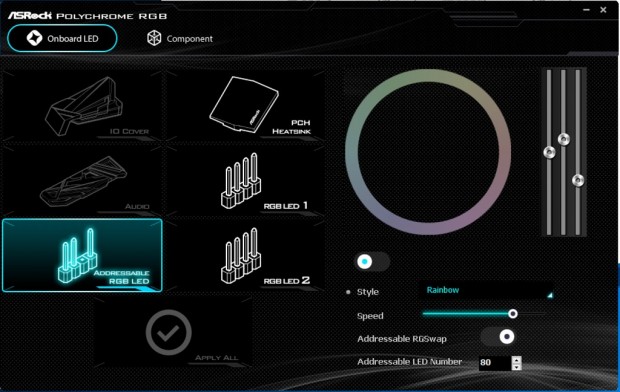Toggle the LED on/off switch
The image size is (620, 392).
[x=372, y=261]
